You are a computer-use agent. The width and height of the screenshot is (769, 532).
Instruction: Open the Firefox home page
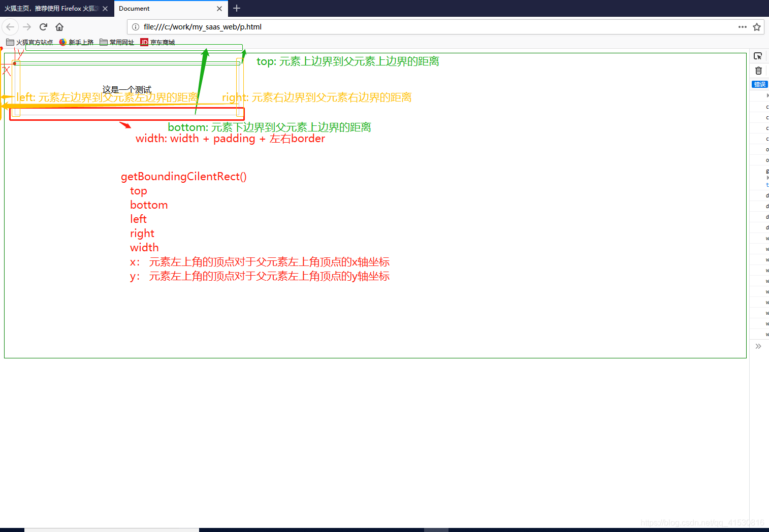pos(59,27)
